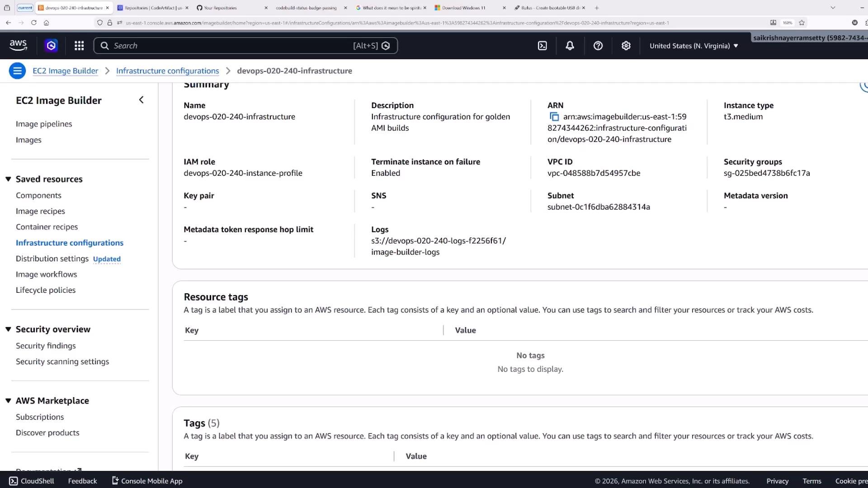868x488 pixels.
Task: Open the region selector United States (N. Virginia)
Action: (693, 46)
